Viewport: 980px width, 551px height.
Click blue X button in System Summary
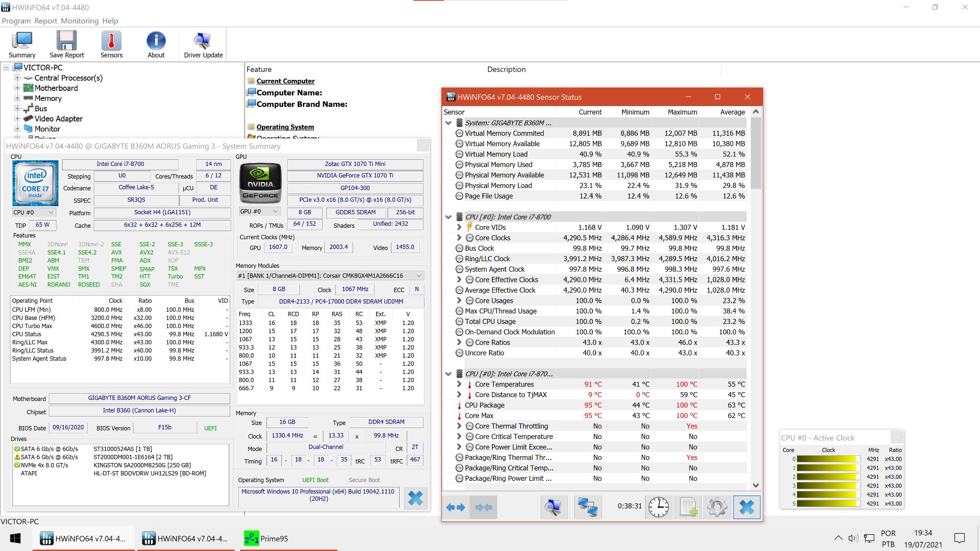coord(415,498)
